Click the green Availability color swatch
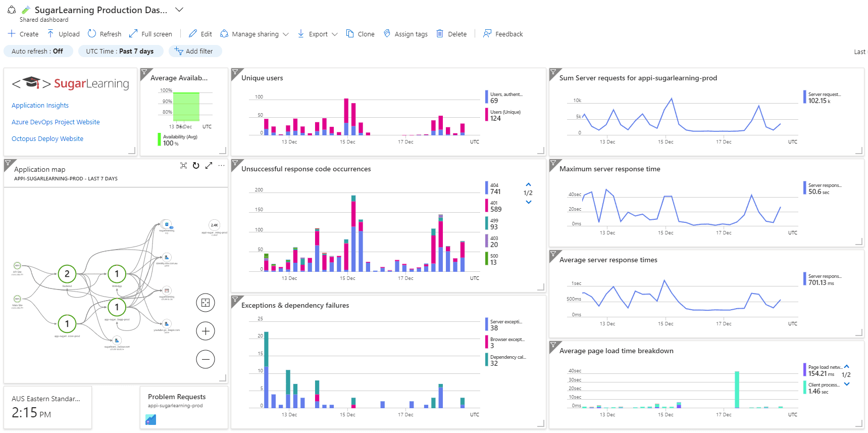This screenshot has height=433, width=868. [x=159, y=139]
